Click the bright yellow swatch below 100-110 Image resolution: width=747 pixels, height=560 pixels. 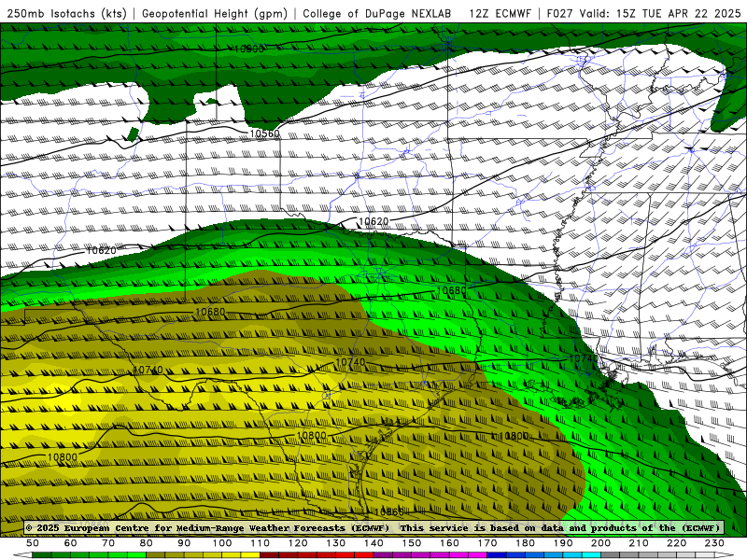coord(250,555)
